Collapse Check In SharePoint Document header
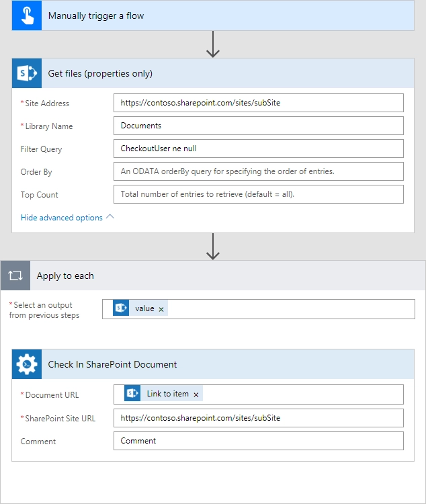 pyautogui.click(x=213, y=364)
